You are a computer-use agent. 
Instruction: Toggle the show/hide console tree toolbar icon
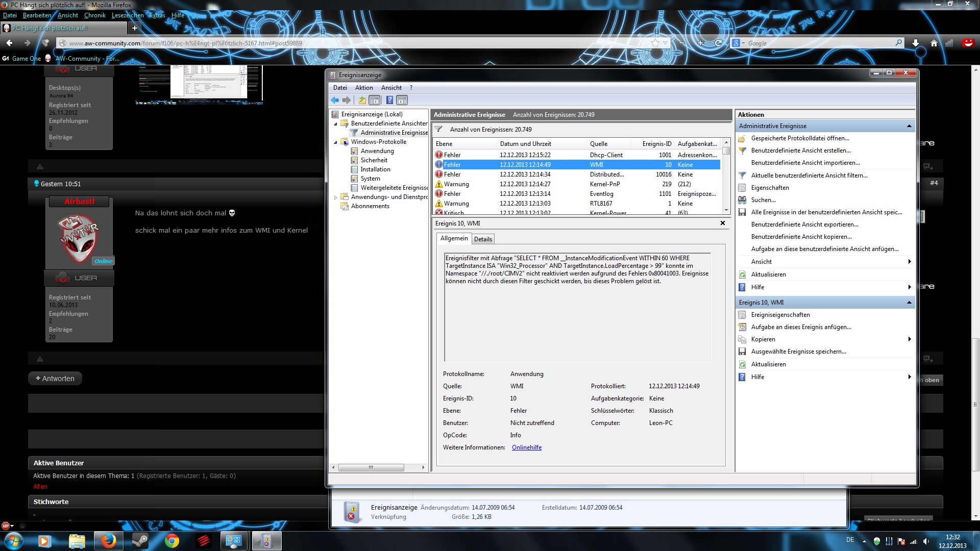click(375, 101)
